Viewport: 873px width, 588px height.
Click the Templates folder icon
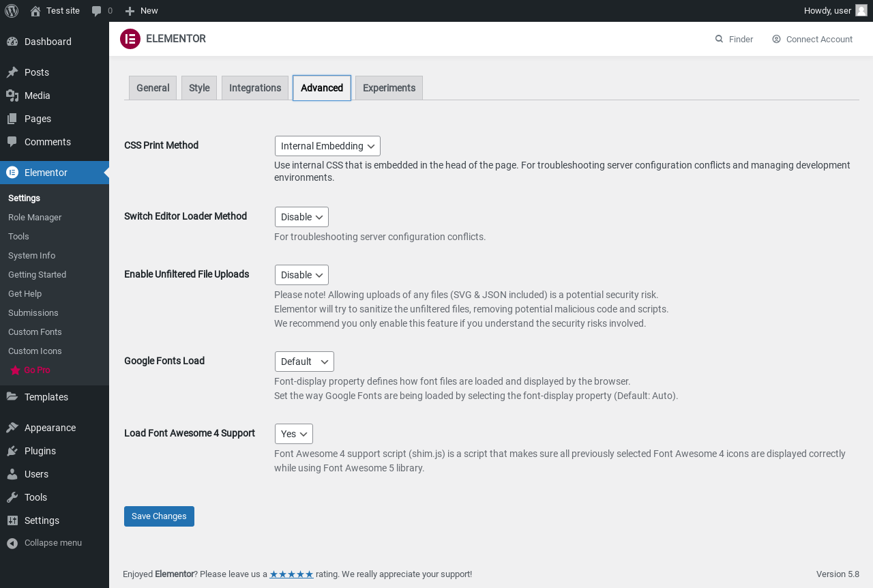[12, 397]
